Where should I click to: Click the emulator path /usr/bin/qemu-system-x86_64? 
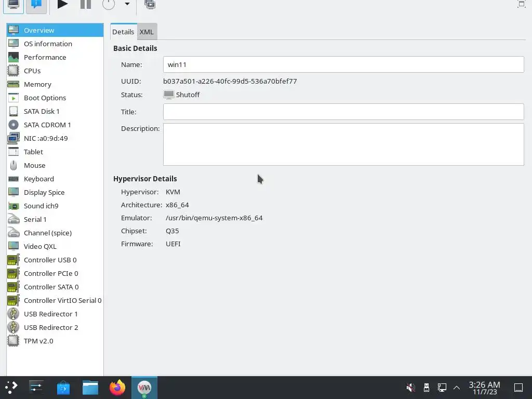coord(214,218)
